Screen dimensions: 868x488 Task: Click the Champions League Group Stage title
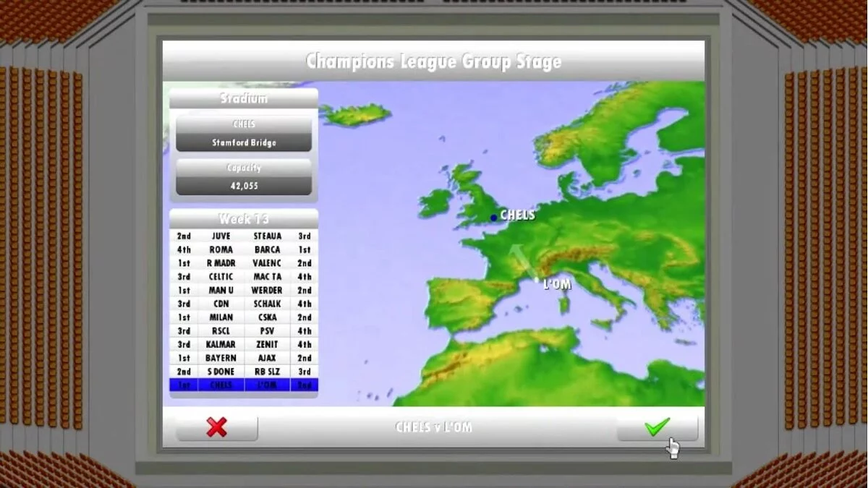(433, 61)
